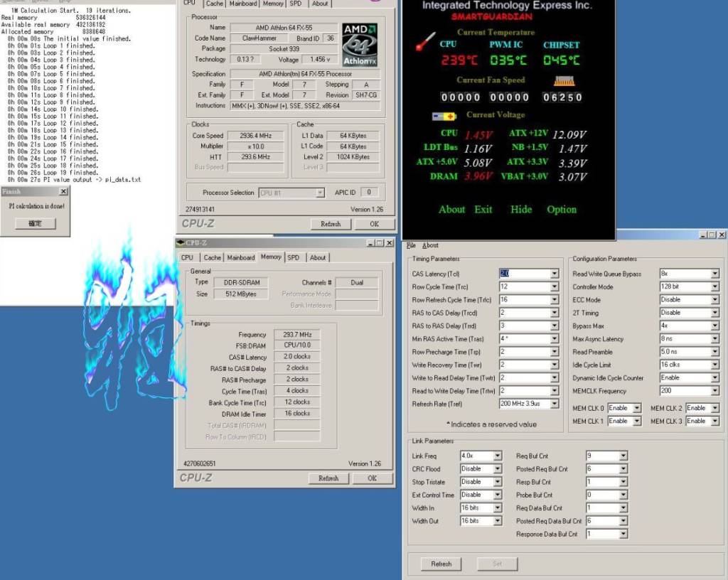The height and width of the screenshot is (580, 728).
Task: Expand the Max Async Latency dropdown
Action: pos(715,339)
